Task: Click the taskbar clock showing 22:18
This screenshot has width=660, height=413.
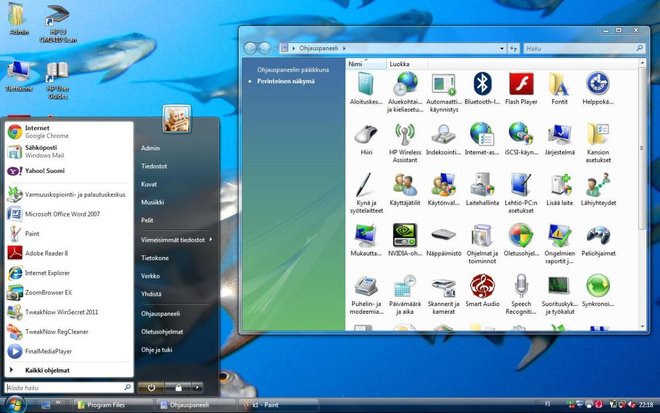Action: [x=646, y=405]
